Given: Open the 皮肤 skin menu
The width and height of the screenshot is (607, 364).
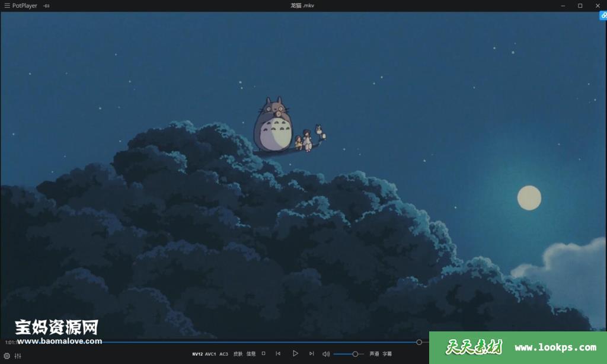Looking at the screenshot, I should tap(238, 354).
